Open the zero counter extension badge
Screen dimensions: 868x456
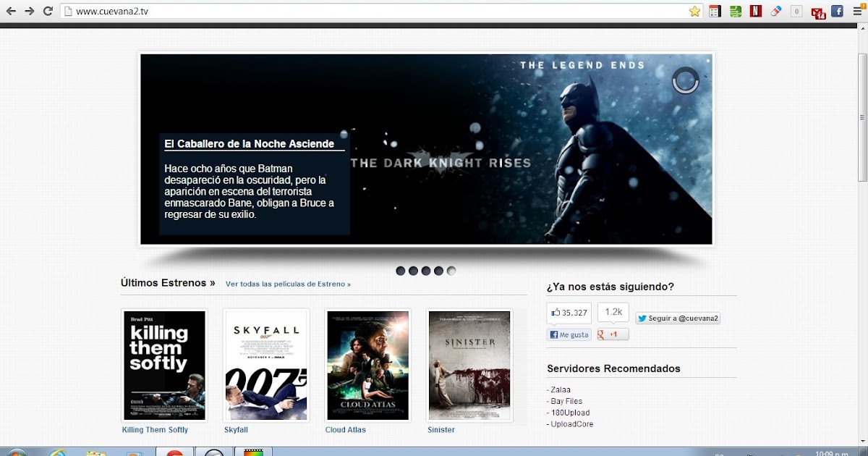[797, 12]
